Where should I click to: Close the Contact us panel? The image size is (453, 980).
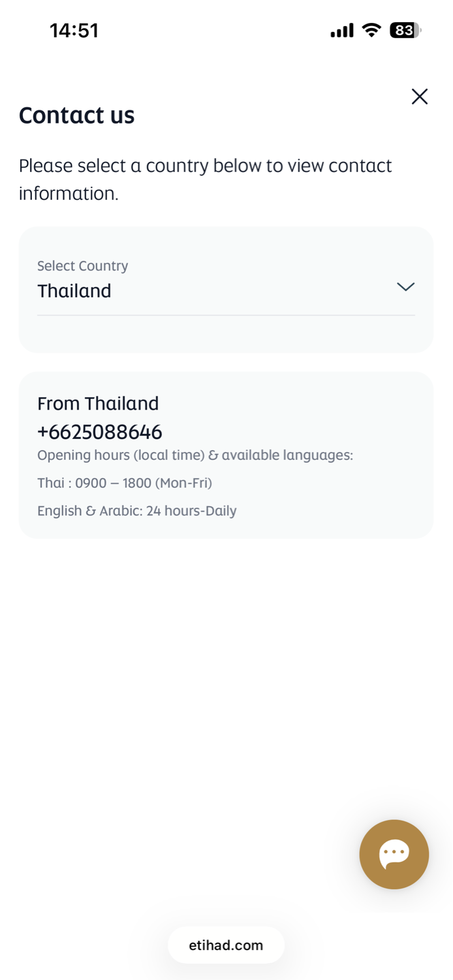click(420, 97)
